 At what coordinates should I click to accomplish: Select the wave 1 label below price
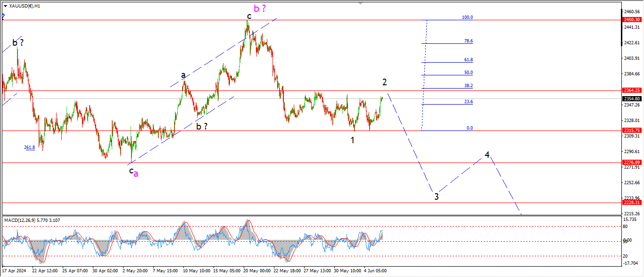(x=352, y=140)
